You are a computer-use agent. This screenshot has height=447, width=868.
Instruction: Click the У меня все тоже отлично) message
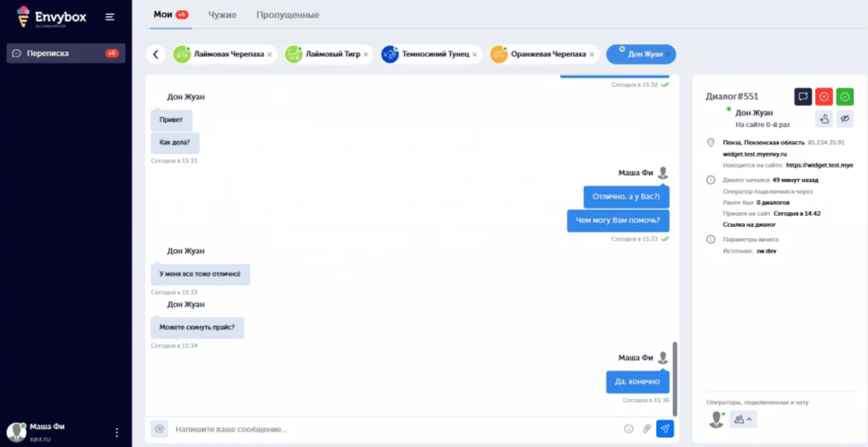pos(200,274)
